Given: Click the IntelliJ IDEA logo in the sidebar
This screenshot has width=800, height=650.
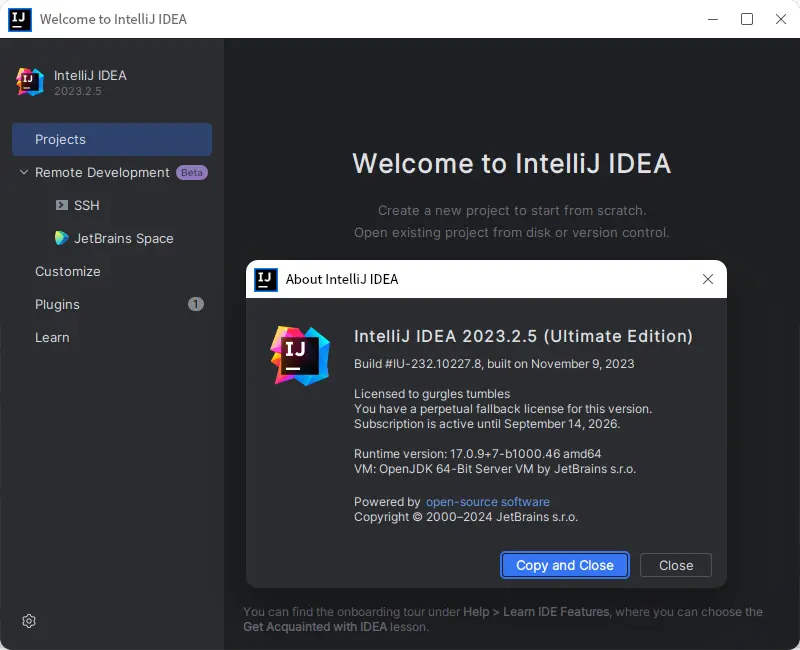Looking at the screenshot, I should pos(30,82).
